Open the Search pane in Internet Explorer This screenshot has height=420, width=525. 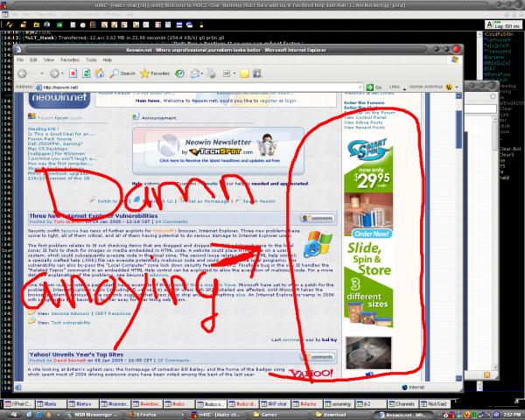pyautogui.click(x=122, y=73)
